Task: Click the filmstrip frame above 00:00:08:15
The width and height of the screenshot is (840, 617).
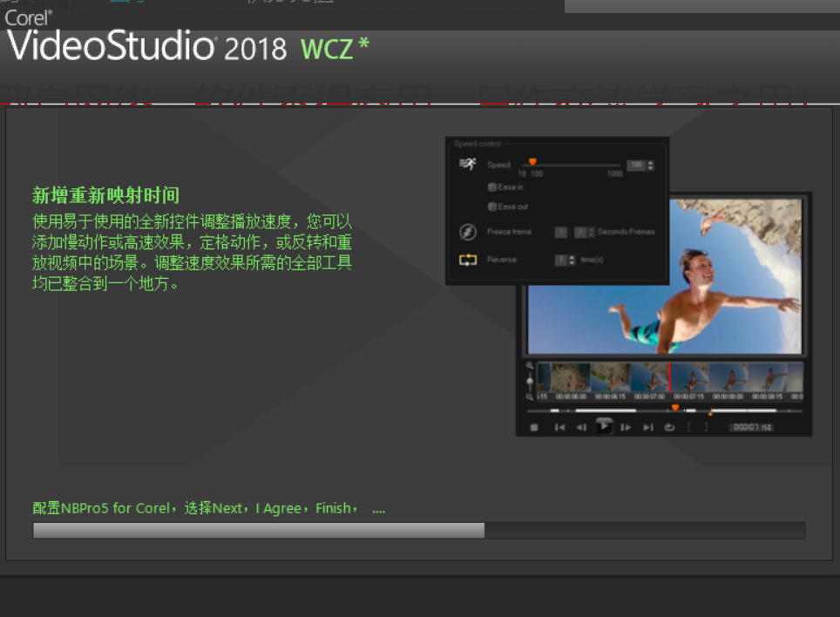Action: click(x=769, y=377)
